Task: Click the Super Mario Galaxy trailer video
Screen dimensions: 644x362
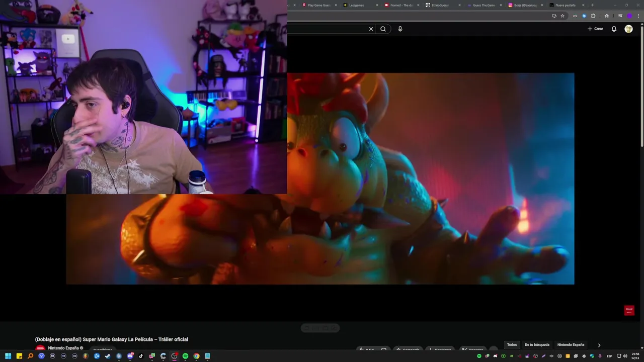Action: click(x=320, y=178)
